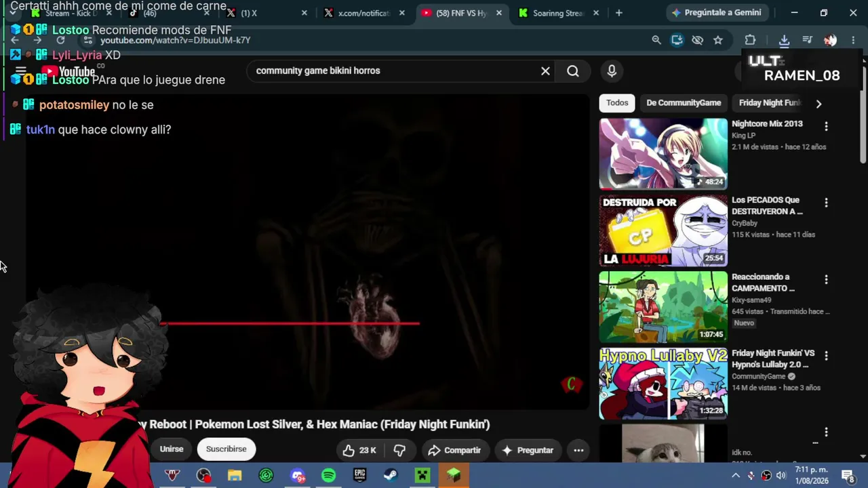Subscribe with the Suscribirse button

tap(226, 449)
